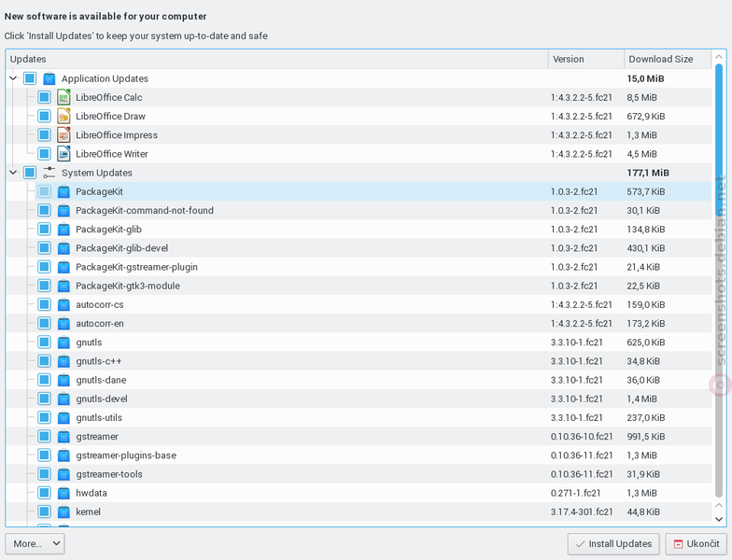Click the package icon next to autocorr-cs
Image resolution: width=732 pixels, height=560 pixels.
pyautogui.click(x=63, y=304)
